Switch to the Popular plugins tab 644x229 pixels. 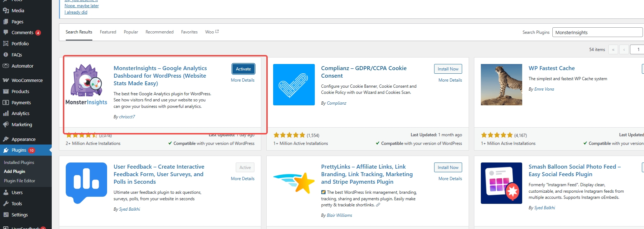tap(131, 32)
